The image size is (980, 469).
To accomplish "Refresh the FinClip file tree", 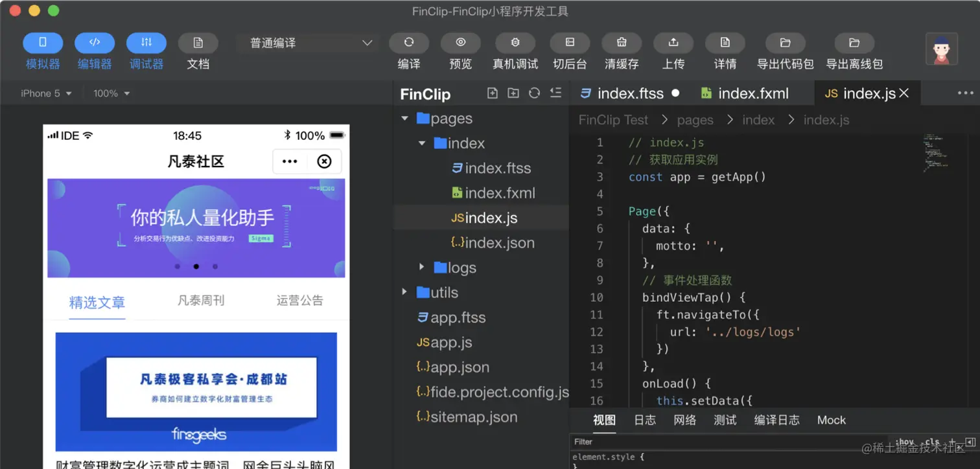I will (x=533, y=93).
